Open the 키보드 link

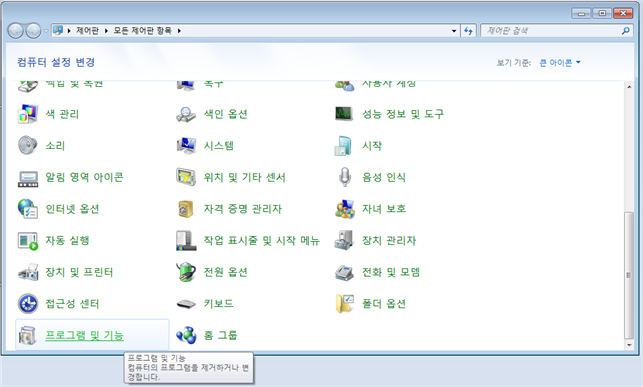coord(219,304)
